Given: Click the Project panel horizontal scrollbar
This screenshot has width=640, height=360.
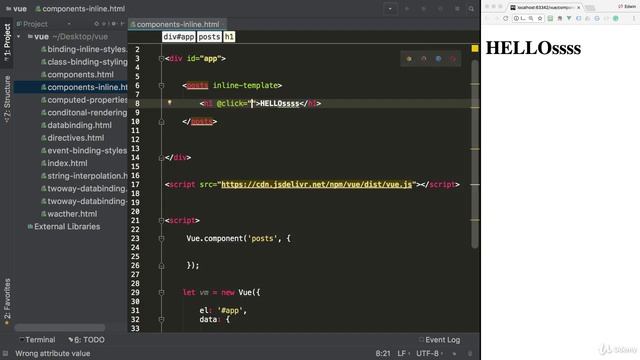Looking at the screenshot, I should click(60, 327).
